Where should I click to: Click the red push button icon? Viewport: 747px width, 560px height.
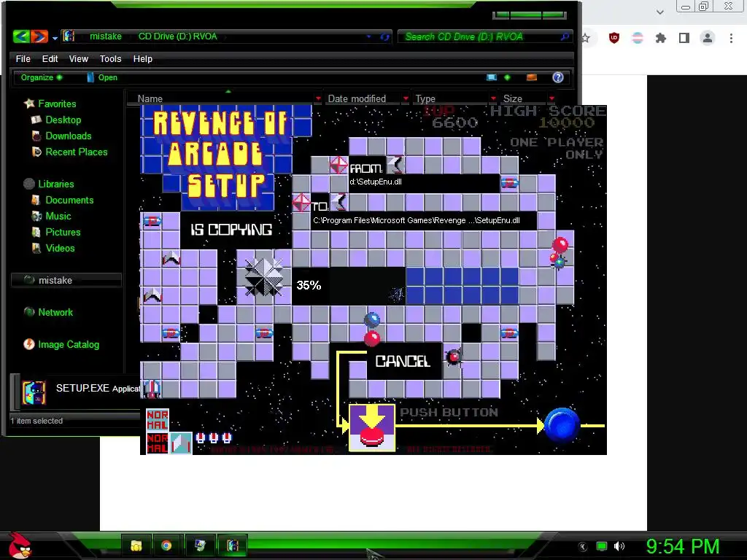372,427
